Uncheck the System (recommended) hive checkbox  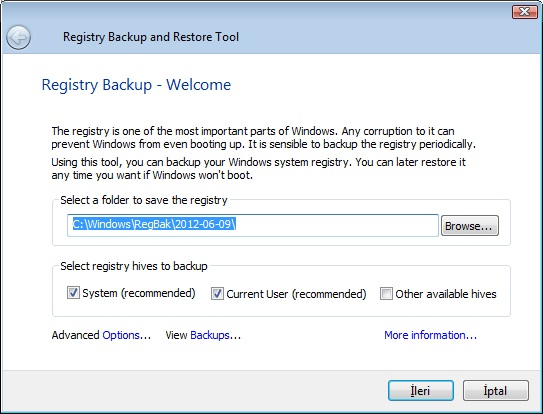(73, 293)
